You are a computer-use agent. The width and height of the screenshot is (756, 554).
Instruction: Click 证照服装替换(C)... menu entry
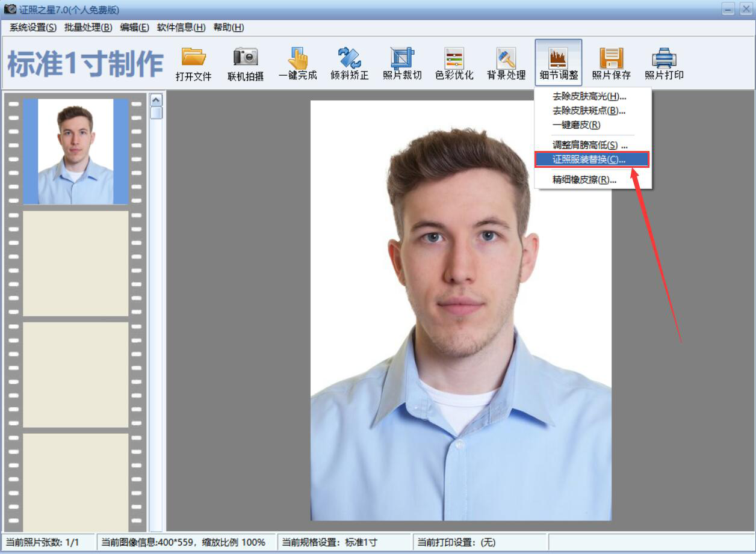(x=593, y=159)
